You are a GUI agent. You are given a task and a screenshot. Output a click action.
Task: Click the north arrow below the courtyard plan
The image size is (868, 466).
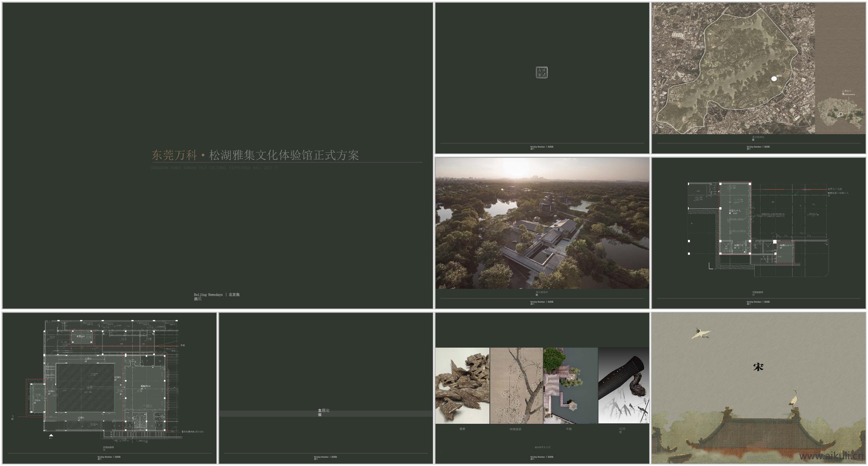[x=51, y=435]
